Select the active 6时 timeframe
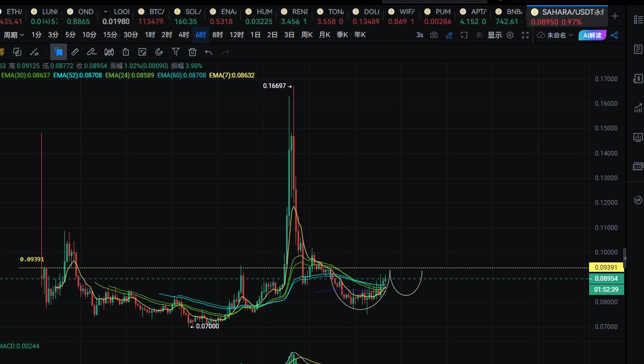The image size is (644, 364). pyautogui.click(x=200, y=35)
